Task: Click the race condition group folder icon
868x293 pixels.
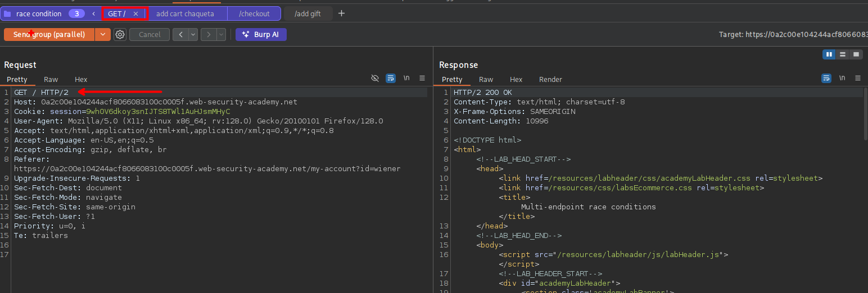Action: pyautogui.click(x=8, y=13)
